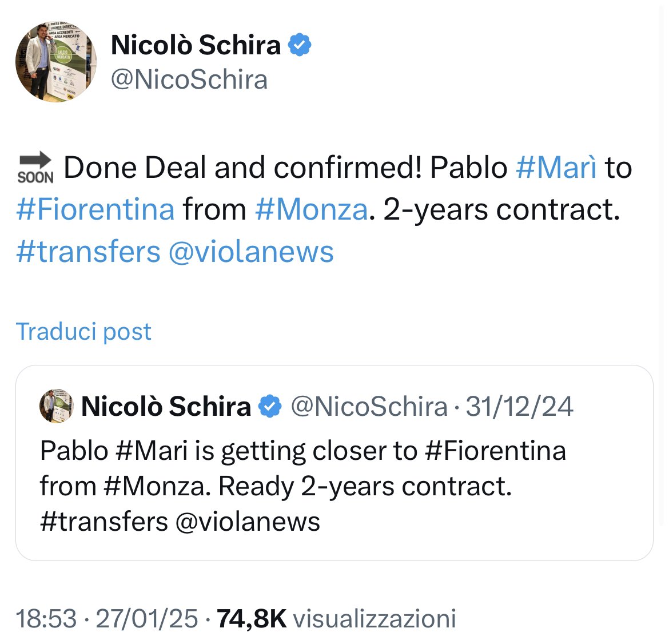Open the #Marì hashtag
The width and height of the screenshot is (669, 644).
556,168
